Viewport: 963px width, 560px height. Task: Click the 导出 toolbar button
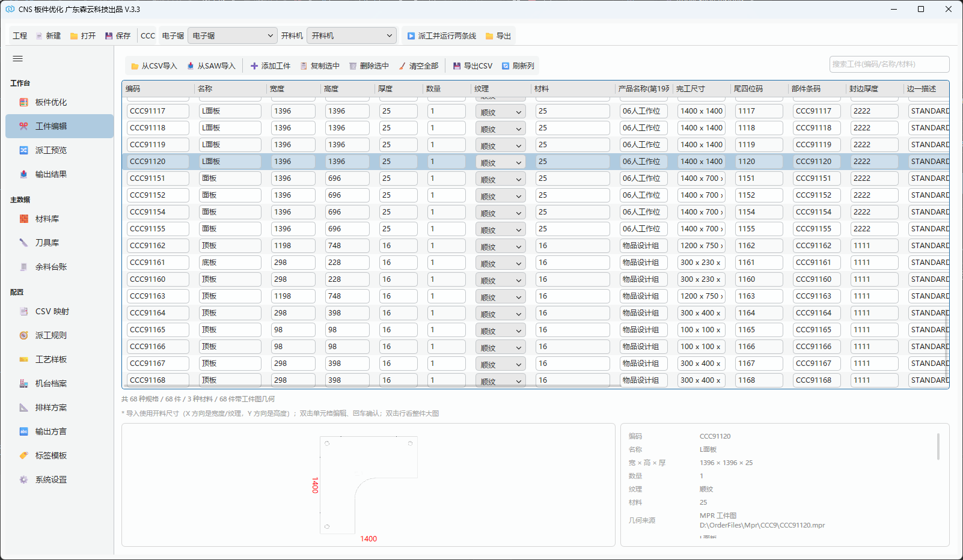498,36
